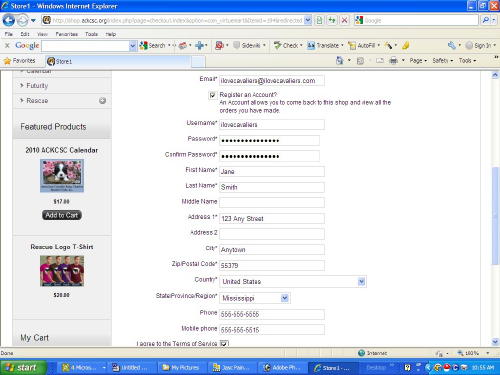The image size is (500, 375).
Task: Click the Adobe Ph... taskbar button
Action: [x=283, y=367]
